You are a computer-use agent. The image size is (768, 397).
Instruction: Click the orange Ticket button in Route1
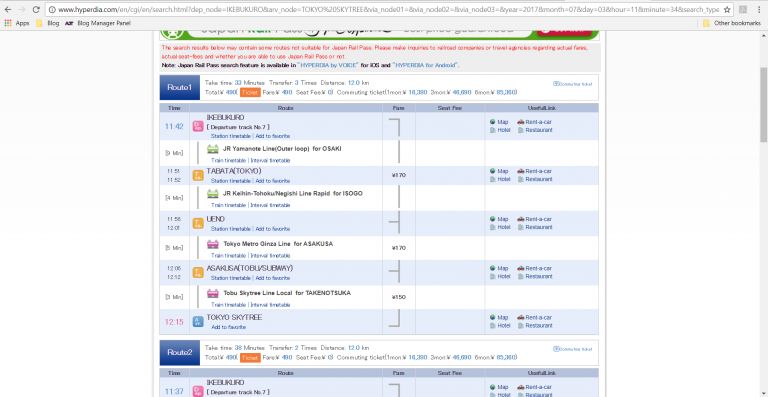click(250, 92)
